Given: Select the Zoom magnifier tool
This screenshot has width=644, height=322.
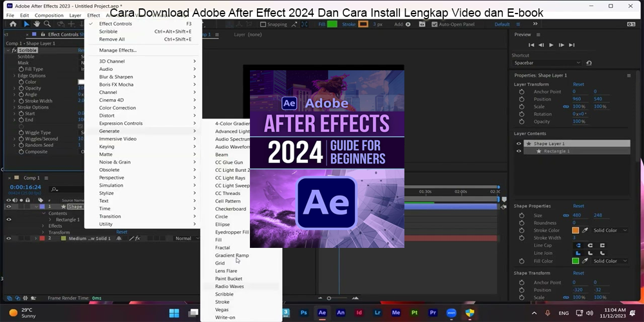Looking at the screenshot, I should tap(47, 24).
